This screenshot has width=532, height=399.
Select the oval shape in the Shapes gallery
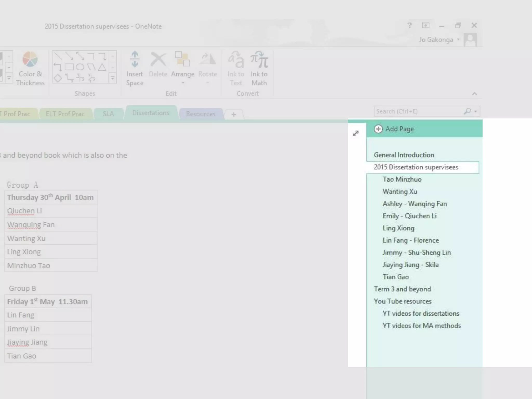point(80,67)
